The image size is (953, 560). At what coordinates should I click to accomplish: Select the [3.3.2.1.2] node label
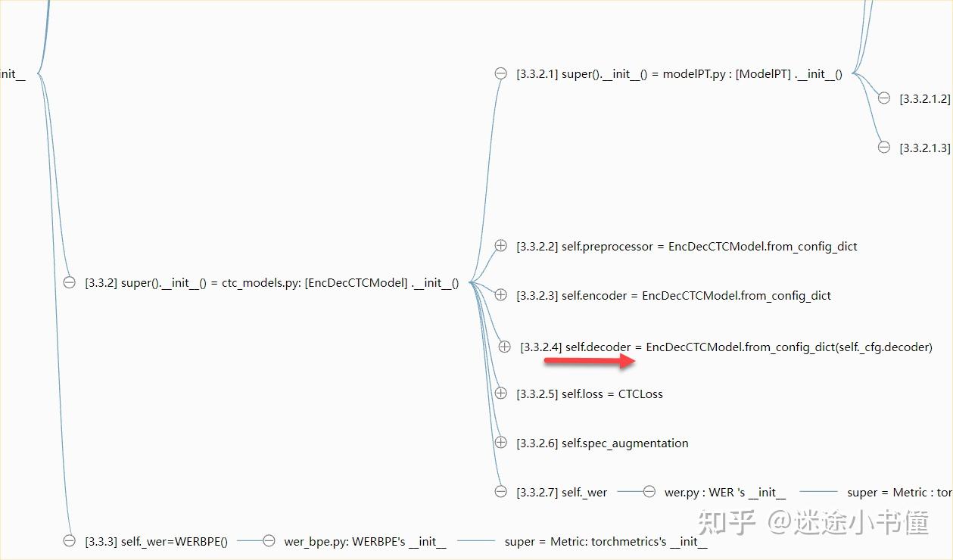[x=925, y=99]
